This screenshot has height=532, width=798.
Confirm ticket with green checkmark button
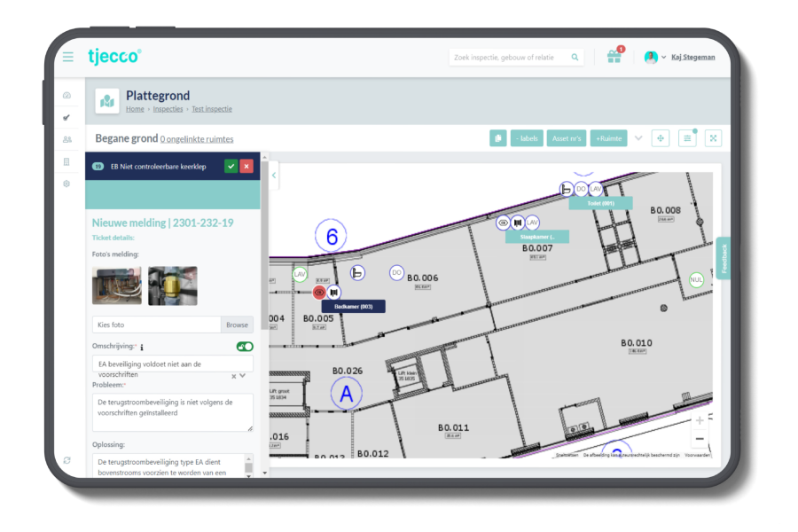tap(231, 167)
